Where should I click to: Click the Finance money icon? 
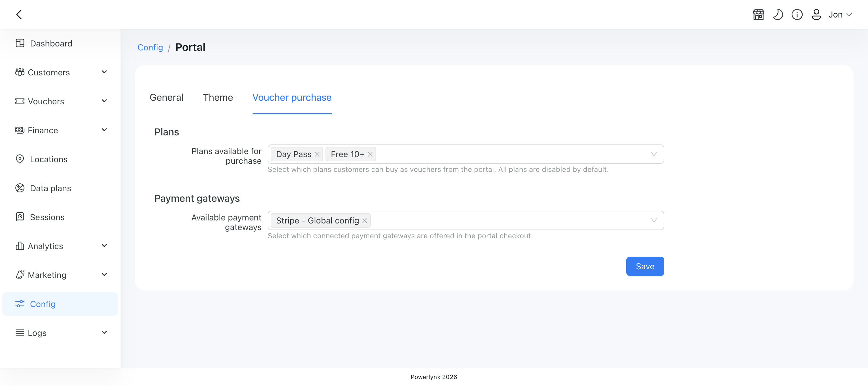point(20,130)
